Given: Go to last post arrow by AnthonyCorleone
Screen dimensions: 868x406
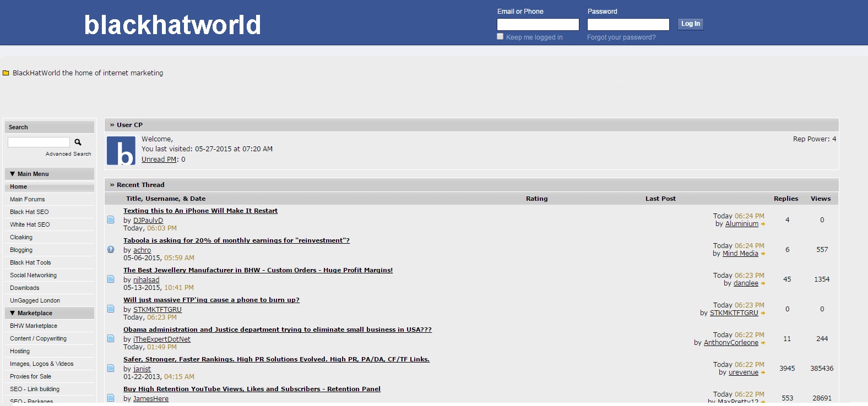Looking at the screenshot, I should click(763, 343).
